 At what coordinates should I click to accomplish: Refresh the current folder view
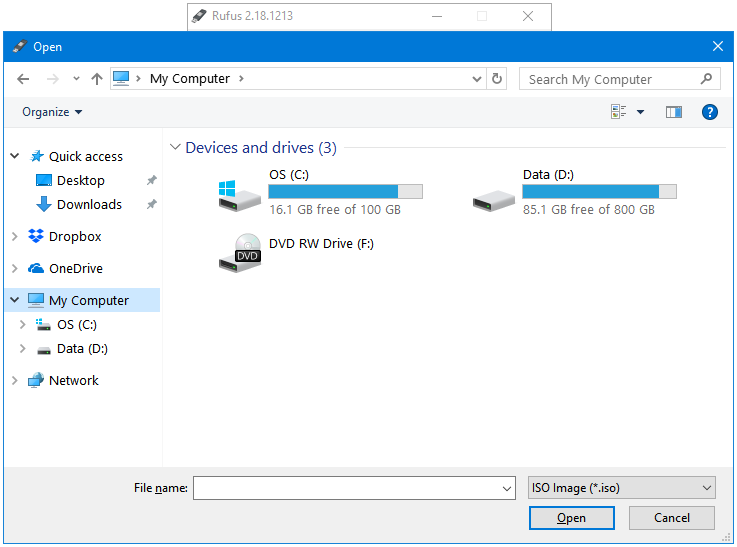[x=498, y=79]
